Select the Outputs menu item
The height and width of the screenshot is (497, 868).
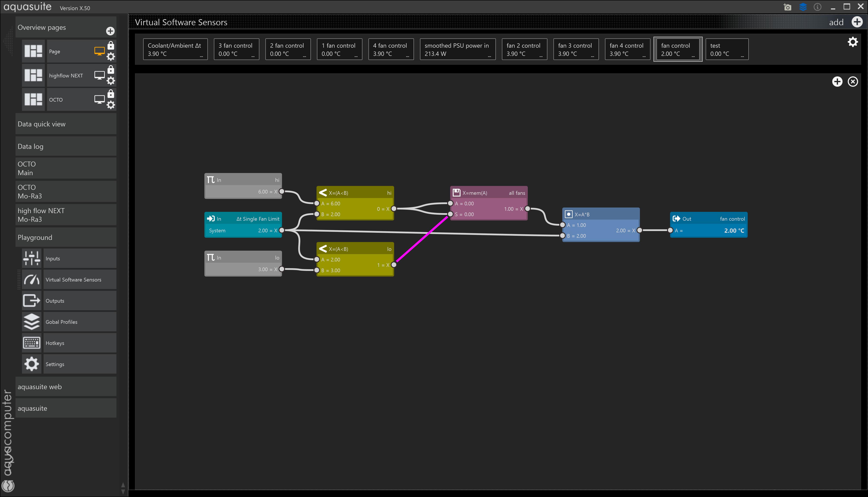[x=79, y=301]
